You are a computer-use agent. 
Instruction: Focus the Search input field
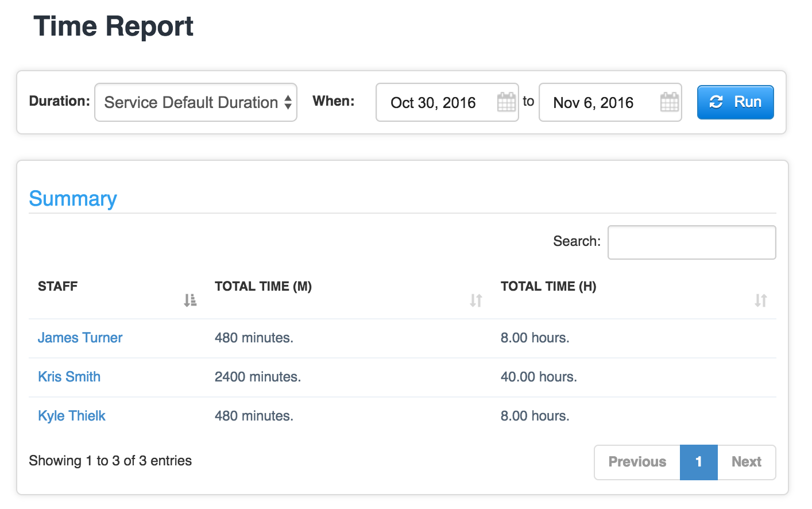692,242
